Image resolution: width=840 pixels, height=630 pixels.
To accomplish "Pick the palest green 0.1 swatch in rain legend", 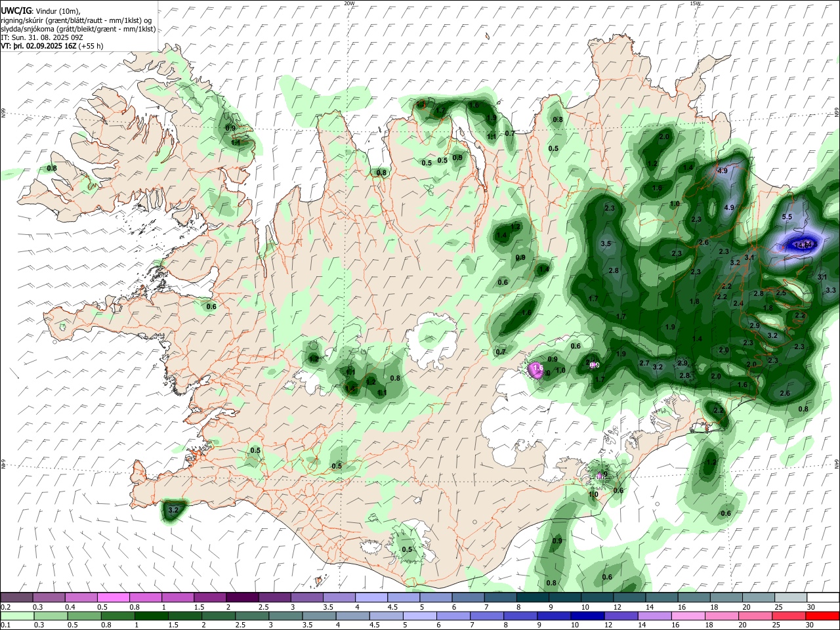I will coord(17,616).
